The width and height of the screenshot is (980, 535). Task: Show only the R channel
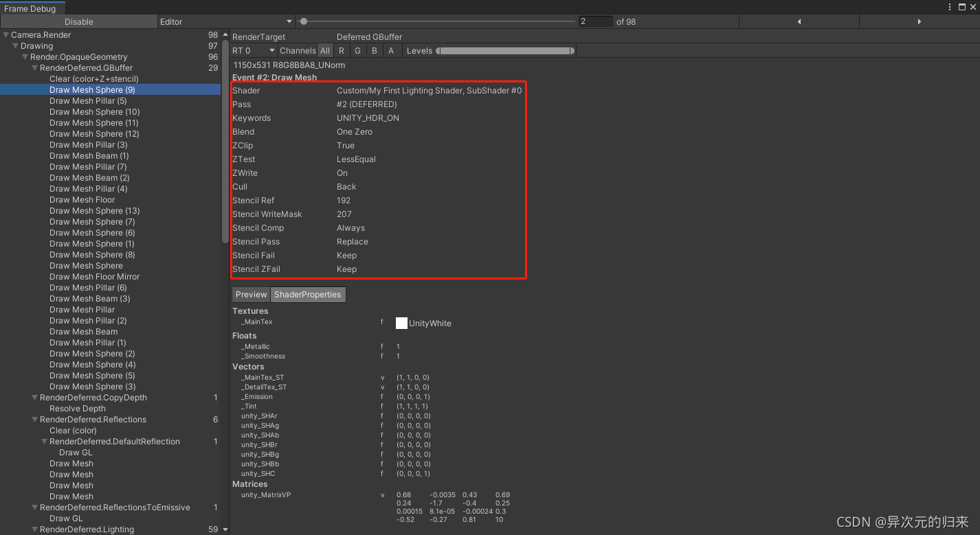[x=341, y=50]
